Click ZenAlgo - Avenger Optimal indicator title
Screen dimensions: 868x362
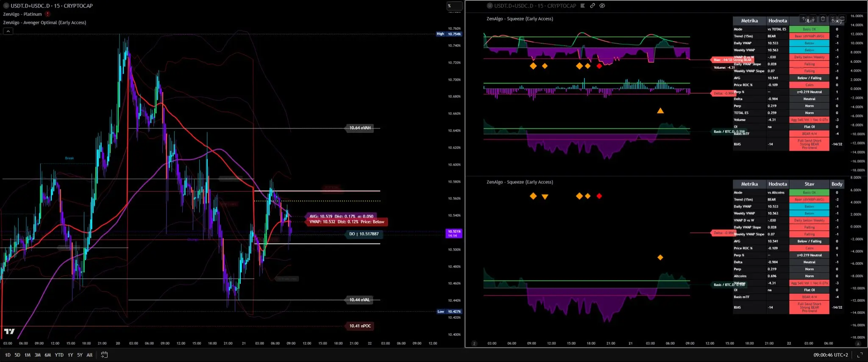point(45,22)
